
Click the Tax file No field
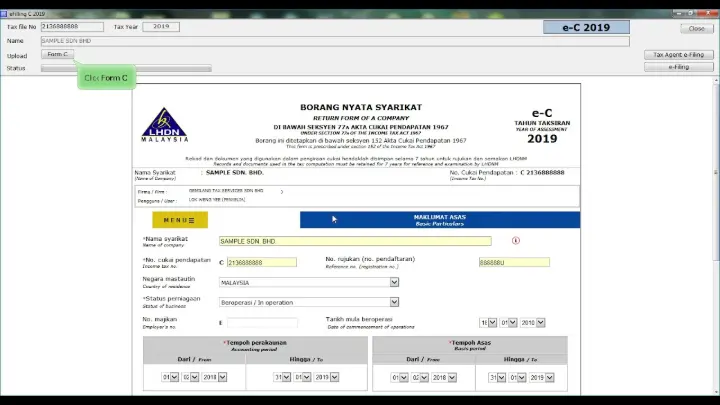[x=72, y=27]
